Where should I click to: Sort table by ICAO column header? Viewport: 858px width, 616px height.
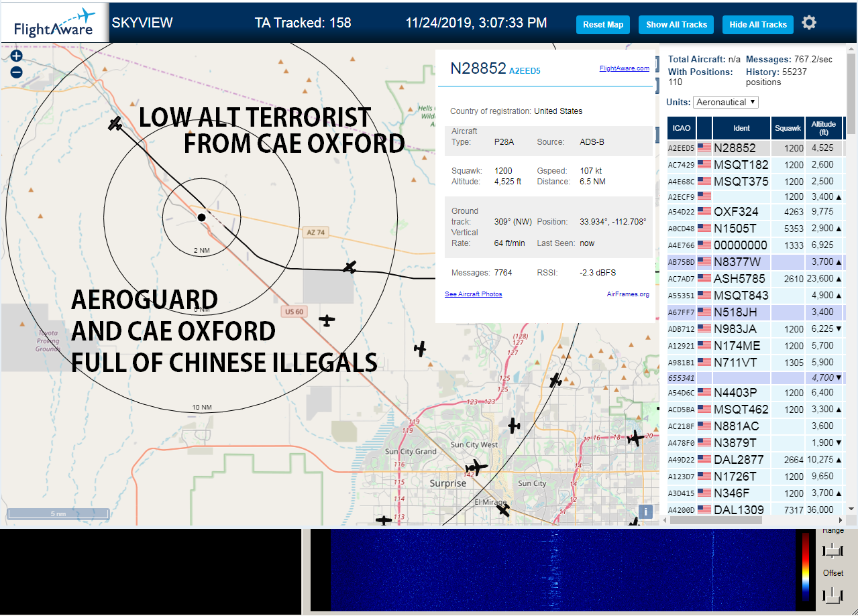682,127
